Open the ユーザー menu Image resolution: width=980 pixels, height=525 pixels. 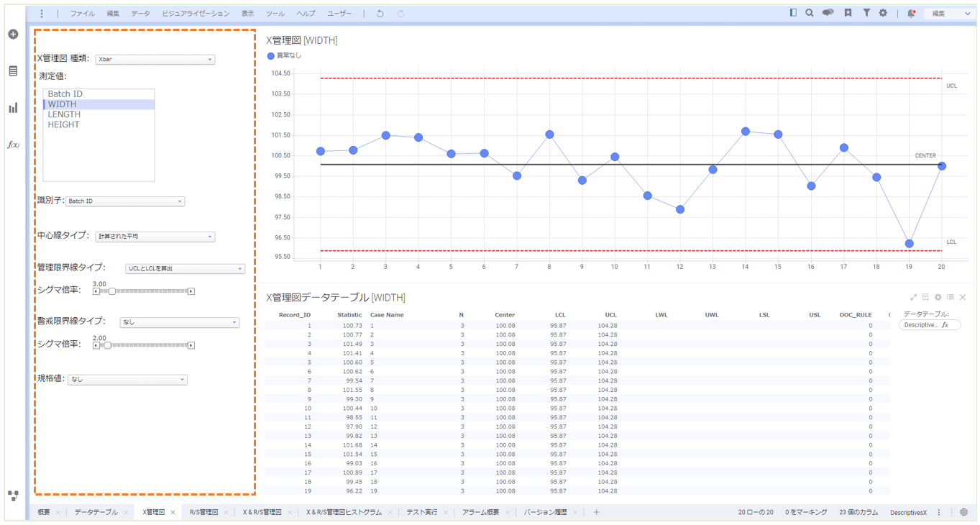pyautogui.click(x=339, y=14)
